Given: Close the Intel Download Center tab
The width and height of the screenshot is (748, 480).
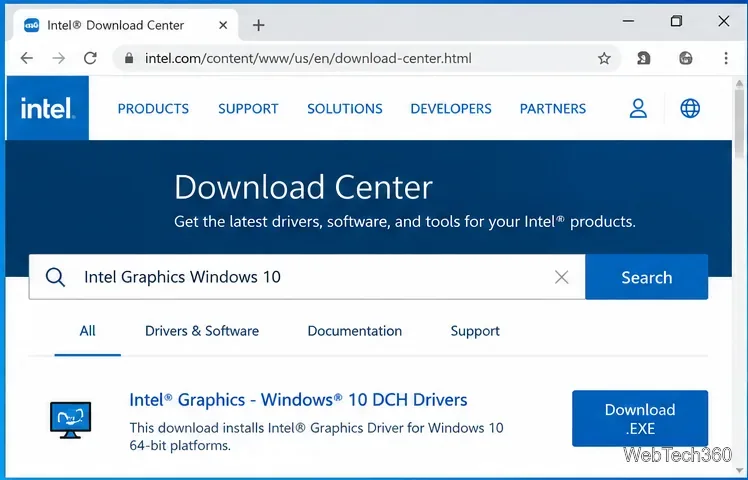Looking at the screenshot, I should click(223, 25).
